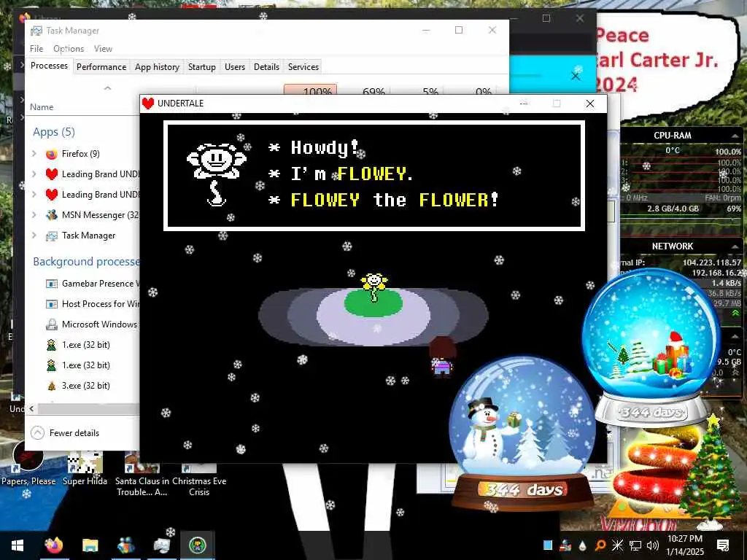Click the left arrow of Task Manager's horizontal scrollbar
747x560 pixels.
pos(32,408)
